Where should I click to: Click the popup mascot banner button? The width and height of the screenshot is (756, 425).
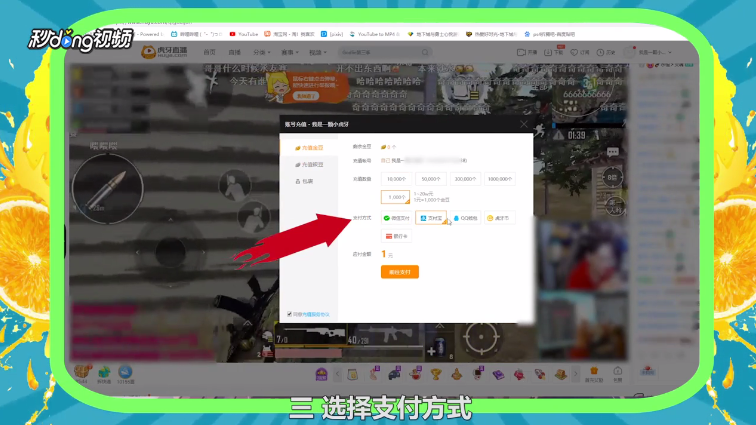(306, 96)
